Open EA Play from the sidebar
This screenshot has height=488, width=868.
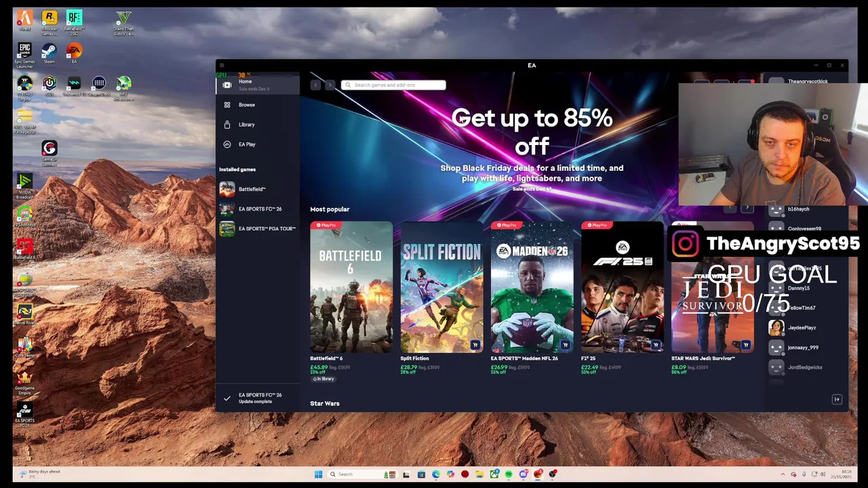point(258,144)
